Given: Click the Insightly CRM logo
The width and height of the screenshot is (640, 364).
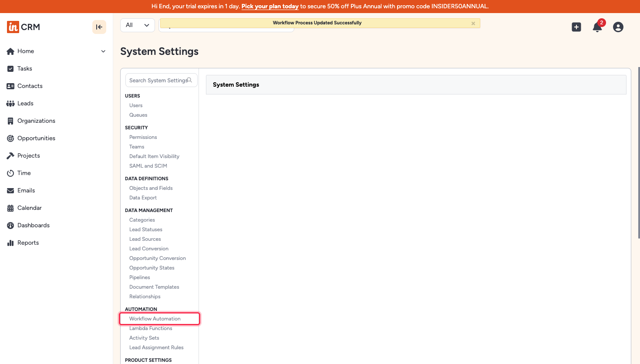Looking at the screenshot, I should 24,27.
